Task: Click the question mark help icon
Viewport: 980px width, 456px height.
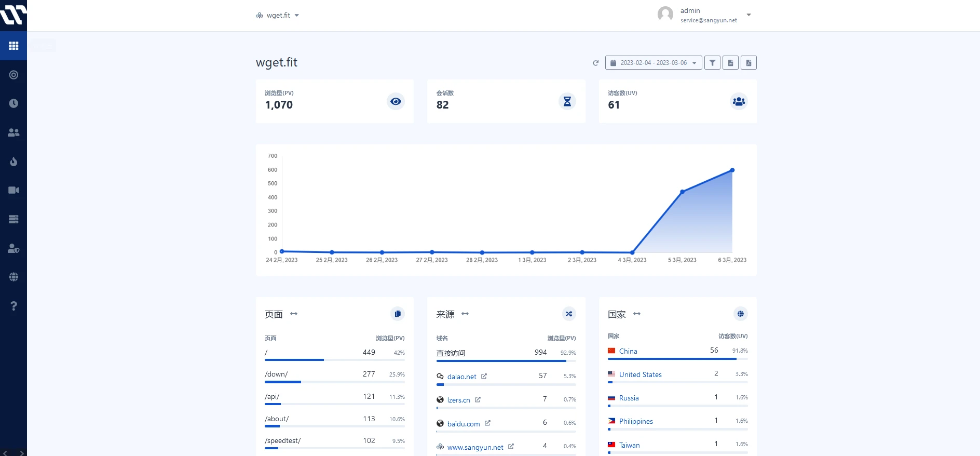Action: click(13, 306)
